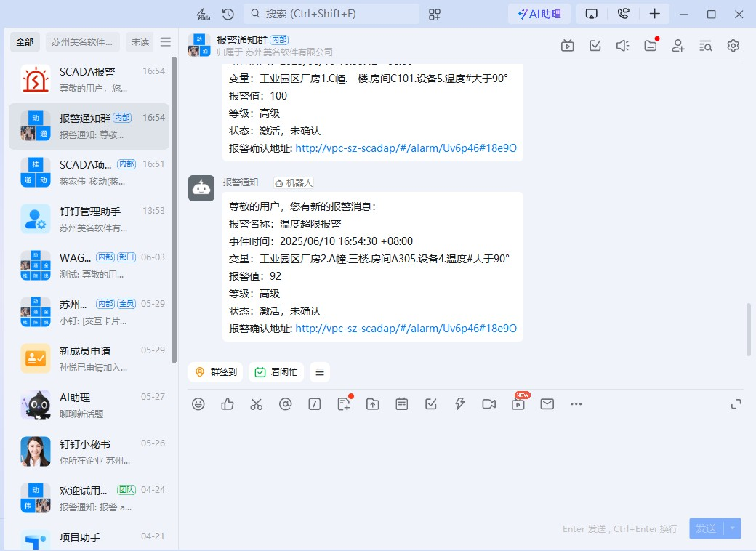Click the chat message area scrollbar
Screen dimensions: 756x551
(x=749, y=329)
